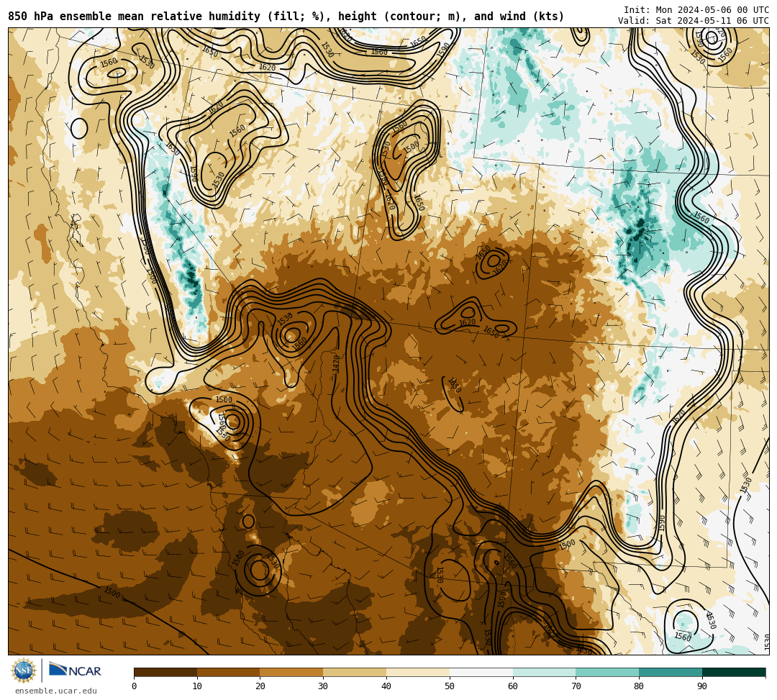Select the 40-50% cream color swatch
This screenshot has height=700, width=777.
418,672
